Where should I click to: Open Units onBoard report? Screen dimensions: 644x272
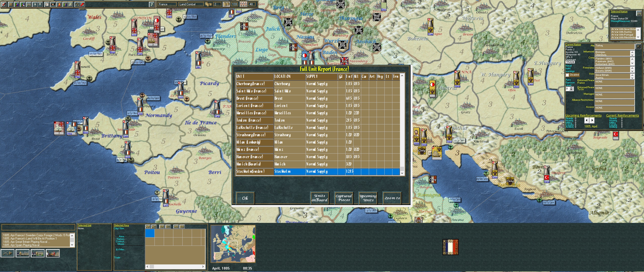point(319,198)
